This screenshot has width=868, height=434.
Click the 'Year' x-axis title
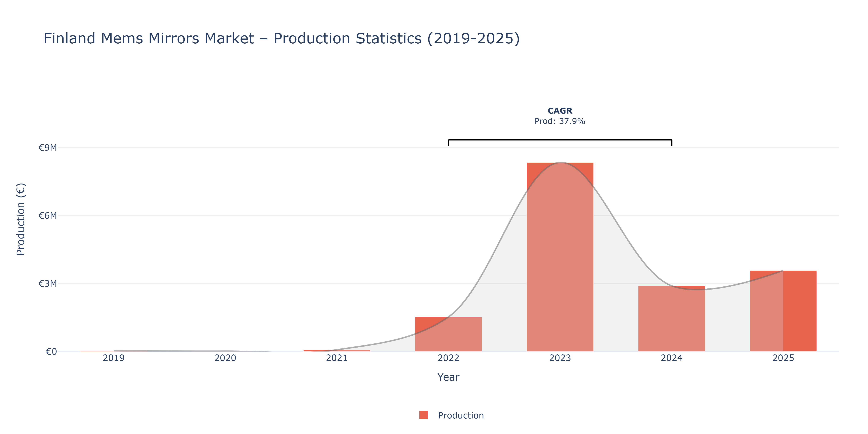448,377
